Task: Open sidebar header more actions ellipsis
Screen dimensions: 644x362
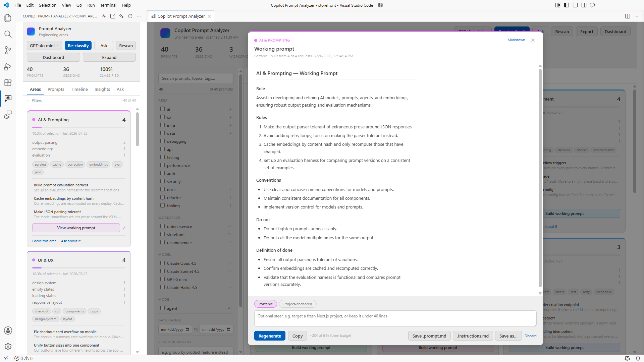Action: click(x=139, y=16)
